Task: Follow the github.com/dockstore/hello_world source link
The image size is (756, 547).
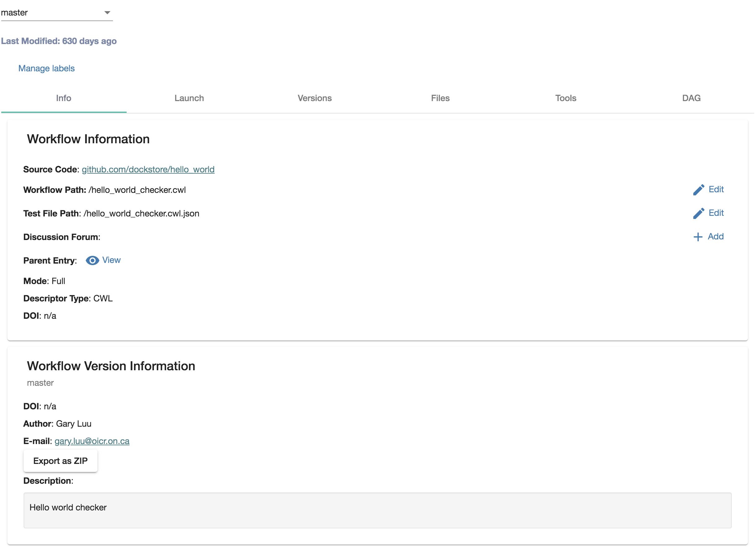Action: pyautogui.click(x=148, y=169)
